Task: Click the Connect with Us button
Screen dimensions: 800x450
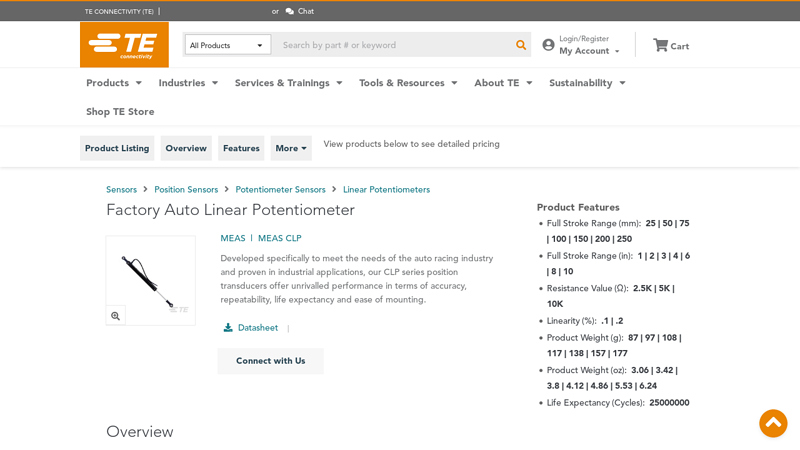Action: (270, 361)
